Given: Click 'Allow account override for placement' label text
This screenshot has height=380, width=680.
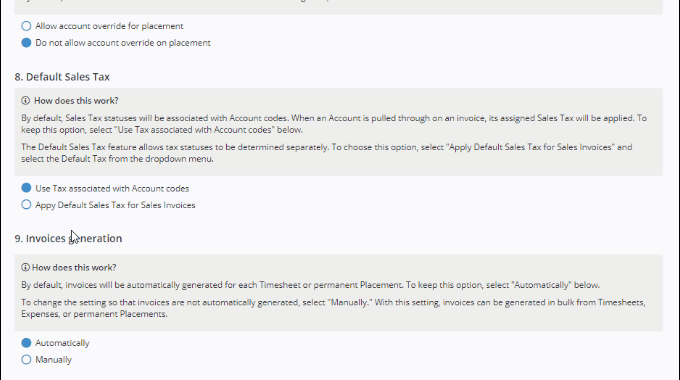Looking at the screenshot, I should (x=109, y=26).
